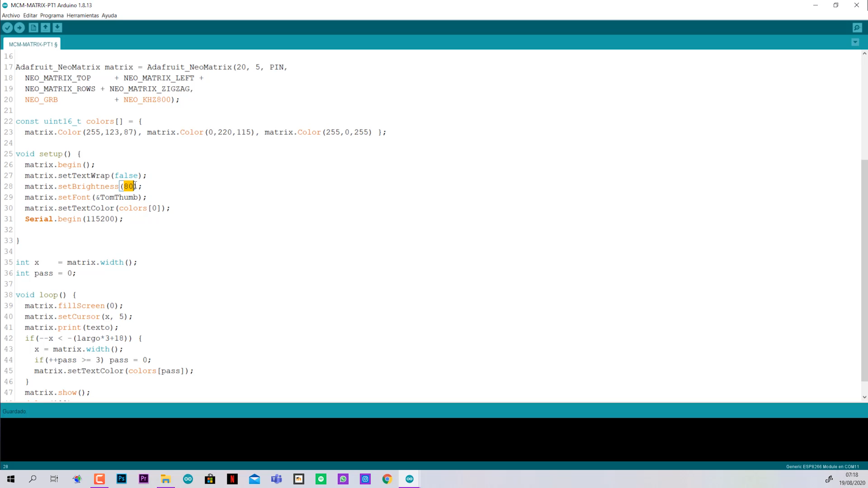Open File Explorer from the taskbar
868x488 pixels.
tap(166, 479)
